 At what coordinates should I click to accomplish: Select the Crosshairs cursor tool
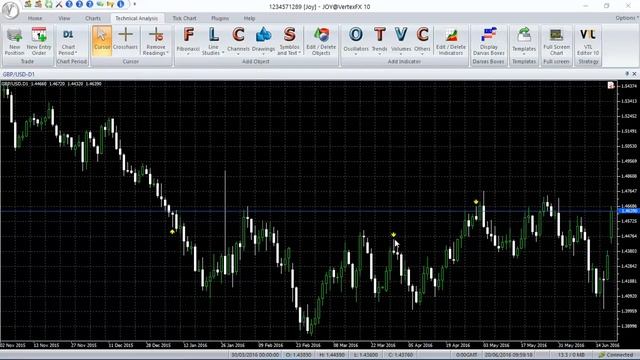125,39
